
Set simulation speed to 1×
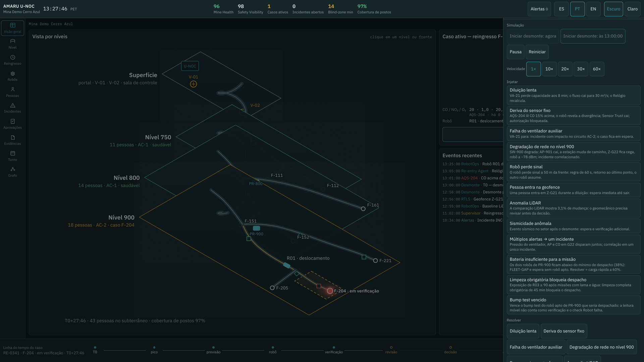(533, 69)
